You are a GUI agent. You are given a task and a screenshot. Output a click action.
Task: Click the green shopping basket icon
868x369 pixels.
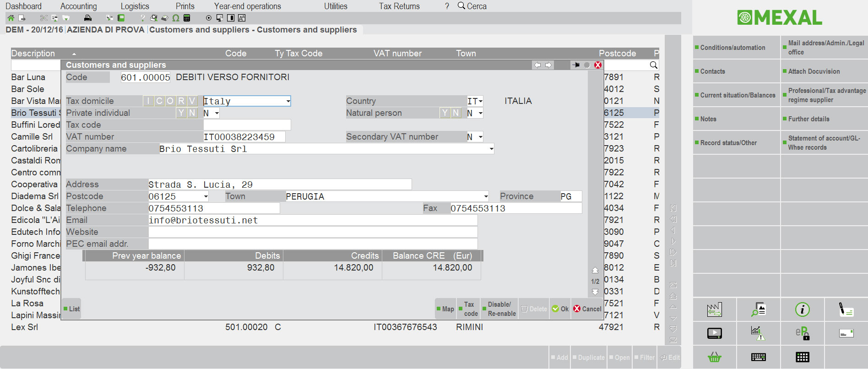coord(714,357)
